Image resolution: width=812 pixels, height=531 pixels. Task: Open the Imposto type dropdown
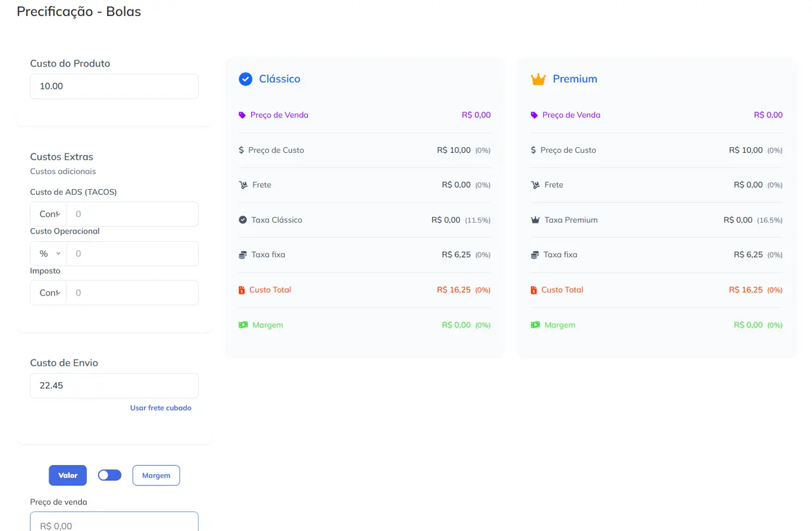point(49,292)
